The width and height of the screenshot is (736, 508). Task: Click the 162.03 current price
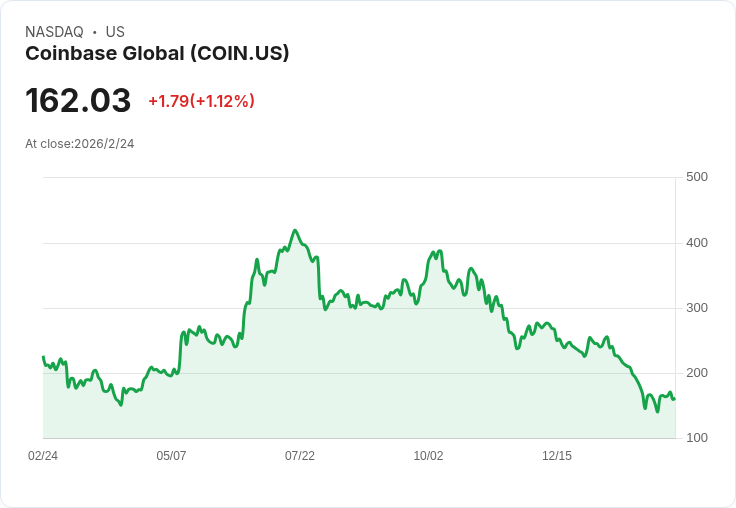pos(78,101)
